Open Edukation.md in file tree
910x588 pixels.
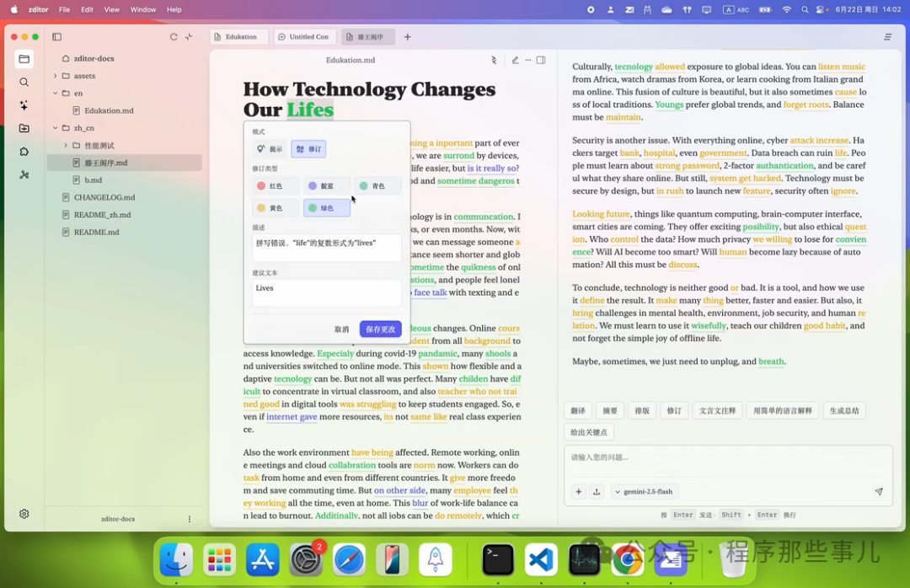point(109,111)
